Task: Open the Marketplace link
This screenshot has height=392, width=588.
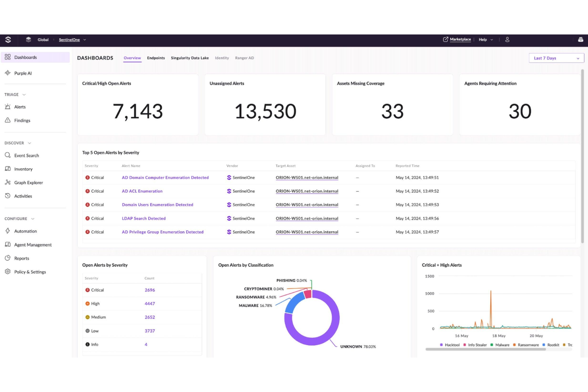Action: coord(460,39)
